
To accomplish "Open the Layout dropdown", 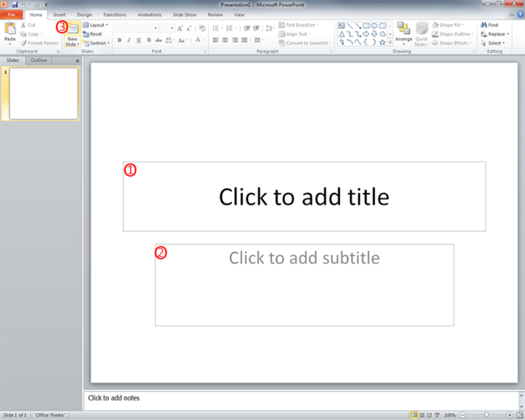I will [95, 25].
